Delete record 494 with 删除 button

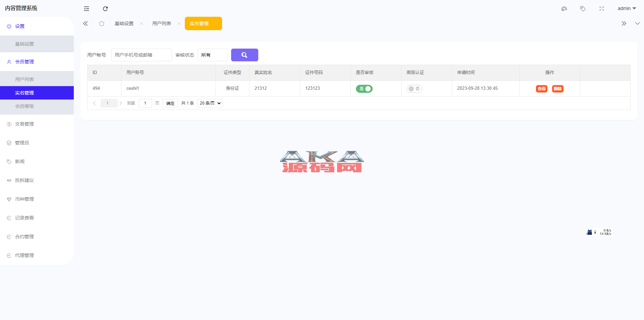(557, 89)
